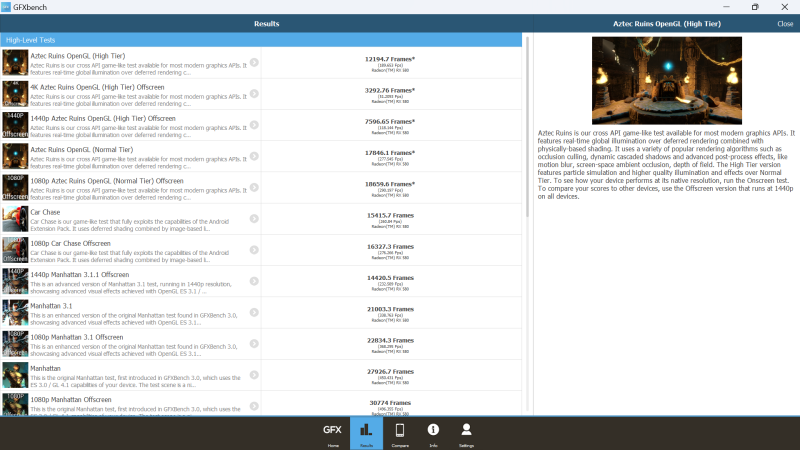Click the Manhattan test thumbnail icon
This screenshot has height=450, width=800.
[x=15, y=375]
